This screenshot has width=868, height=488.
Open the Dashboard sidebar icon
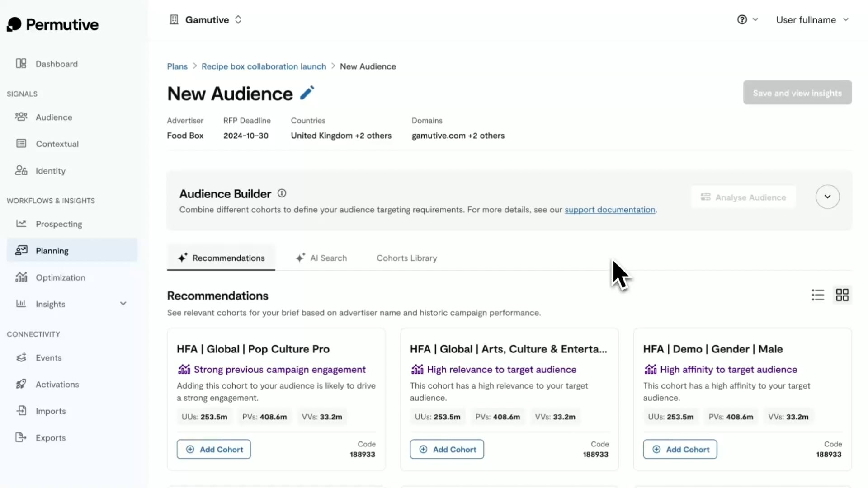click(x=21, y=64)
